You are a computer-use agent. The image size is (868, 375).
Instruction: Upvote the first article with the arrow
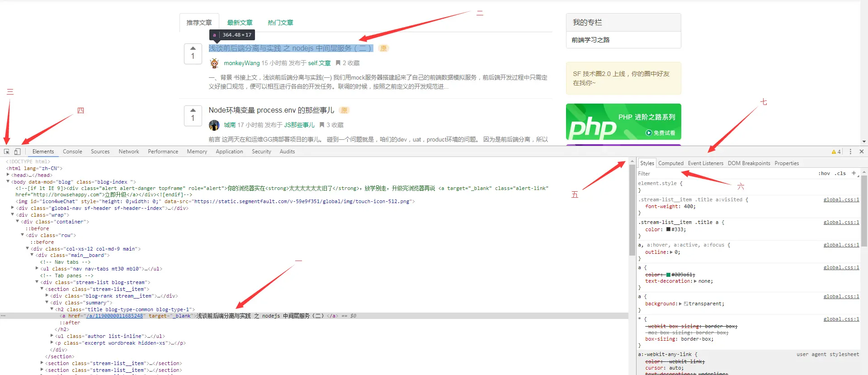click(x=193, y=48)
